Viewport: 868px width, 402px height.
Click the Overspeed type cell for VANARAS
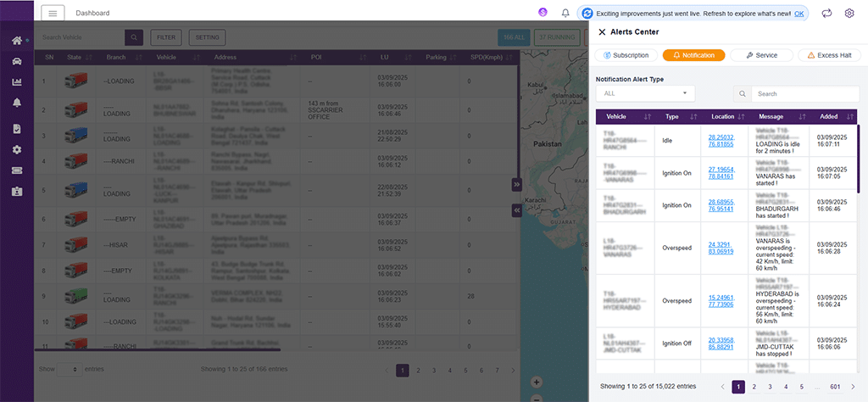(x=677, y=248)
